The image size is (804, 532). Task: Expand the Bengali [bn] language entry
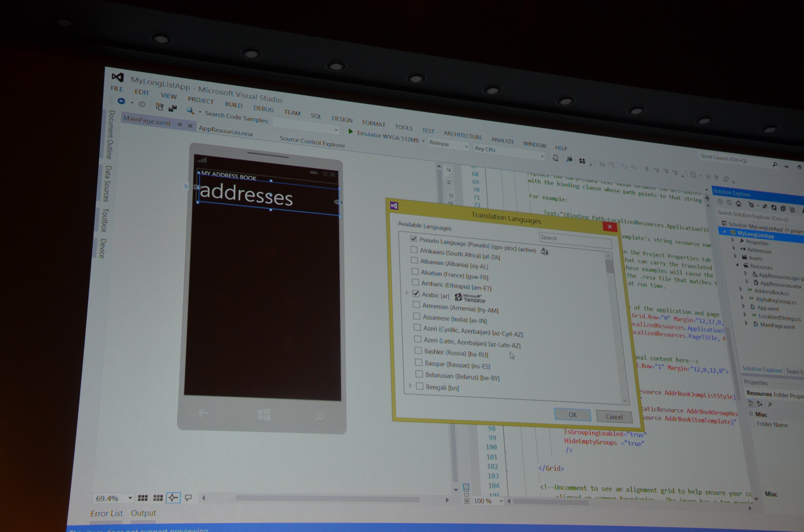pos(410,386)
